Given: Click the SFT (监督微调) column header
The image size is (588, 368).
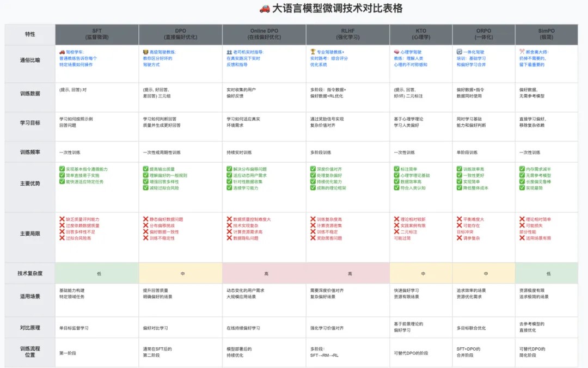Looking at the screenshot, I should click(x=97, y=34).
